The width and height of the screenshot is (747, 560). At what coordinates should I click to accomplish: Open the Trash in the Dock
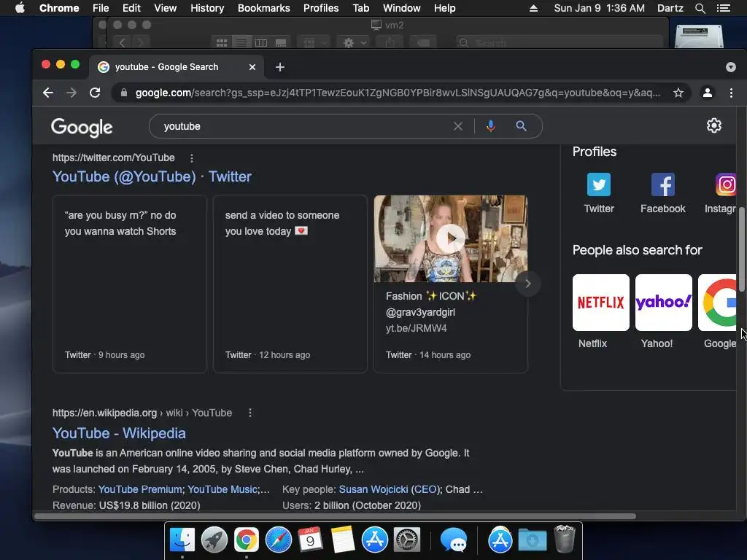click(565, 539)
